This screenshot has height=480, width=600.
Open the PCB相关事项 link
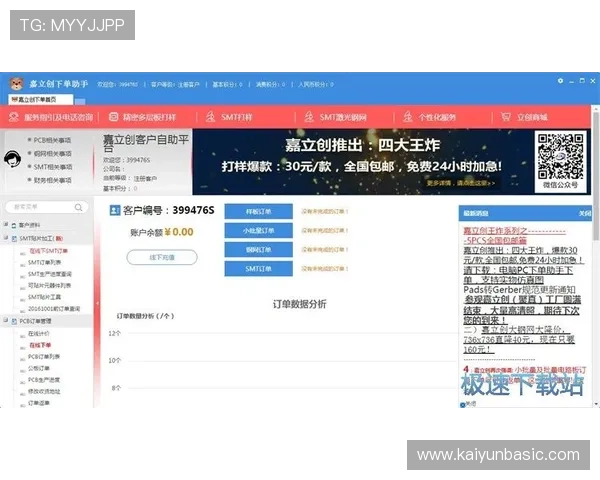52,140
